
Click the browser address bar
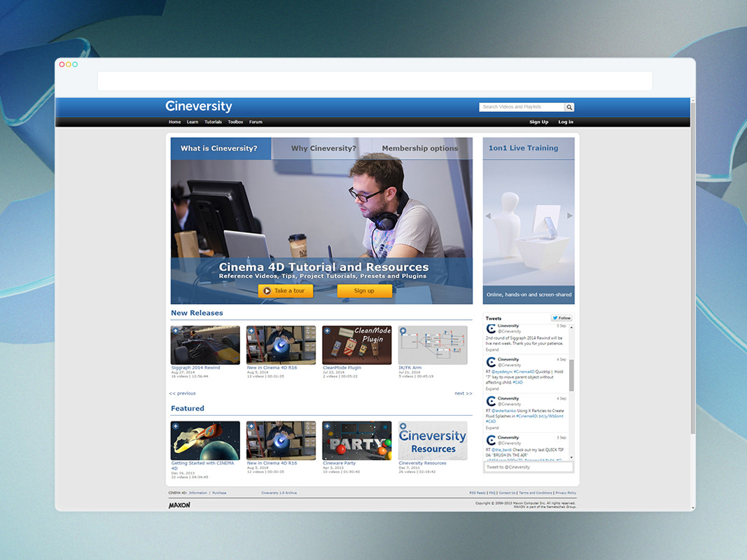pos(375,81)
